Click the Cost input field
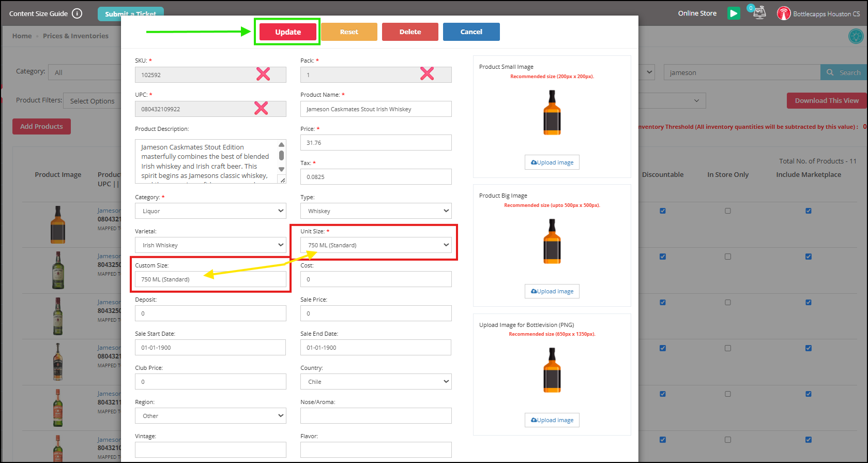 [x=376, y=279]
